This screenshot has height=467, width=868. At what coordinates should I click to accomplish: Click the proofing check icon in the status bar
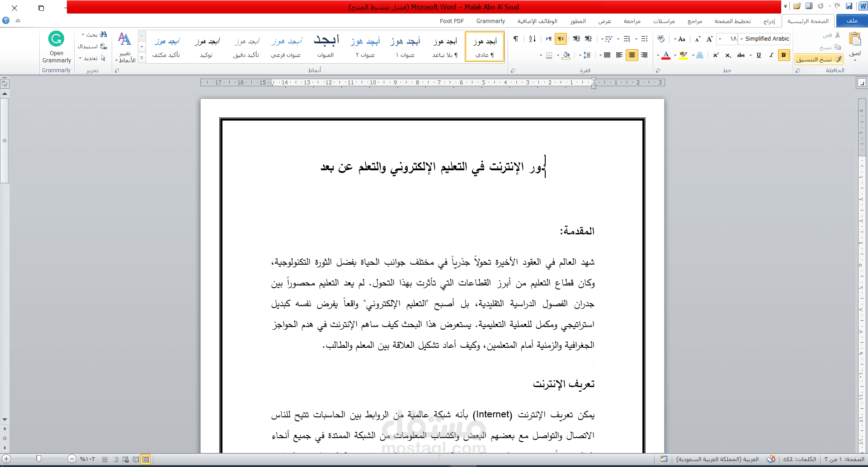coord(771,459)
